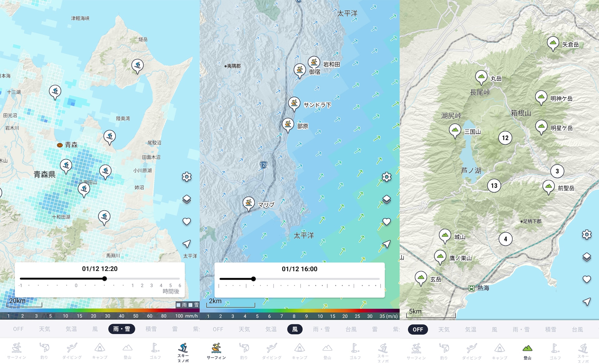Expand the cluster marker labeled 12
This screenshot has width=599, height=364.
(505, 138)
